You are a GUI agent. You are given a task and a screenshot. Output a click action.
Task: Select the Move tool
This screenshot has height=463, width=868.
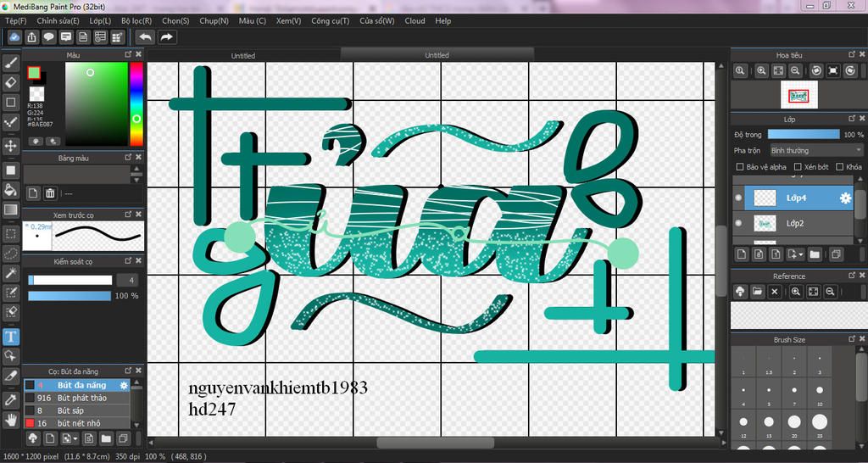11,146
